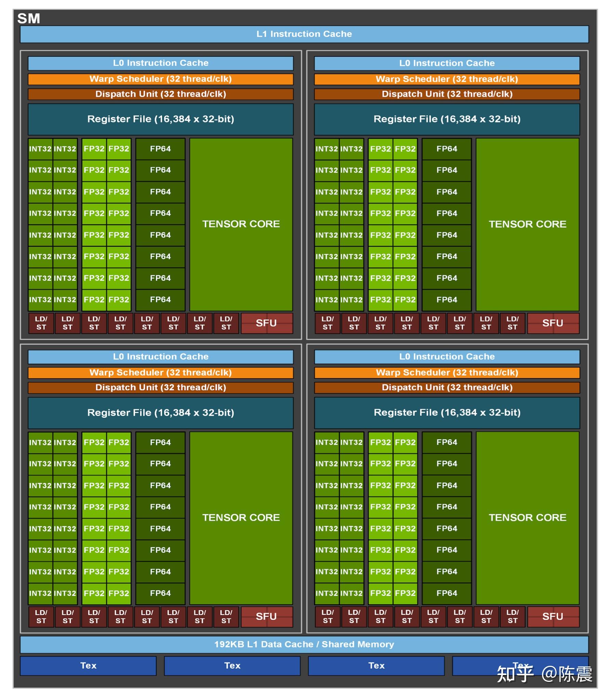
Task: Click the top-right Dispatch Unit bar
Action: [x=447, y=94]
